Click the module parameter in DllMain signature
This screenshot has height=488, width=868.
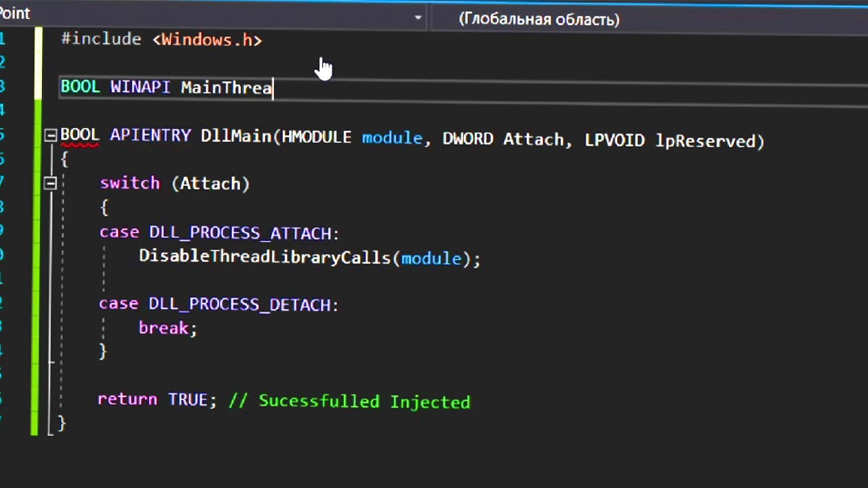tap(391, 138)
